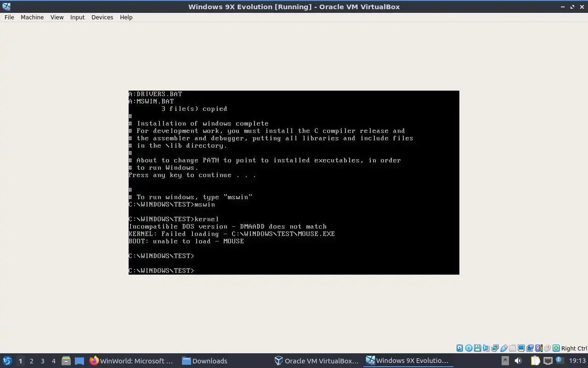Open the clipboard manager tray icon
The height and width of the screenshot is (368, 588).
pyautogui.click(x=536, y=361)
